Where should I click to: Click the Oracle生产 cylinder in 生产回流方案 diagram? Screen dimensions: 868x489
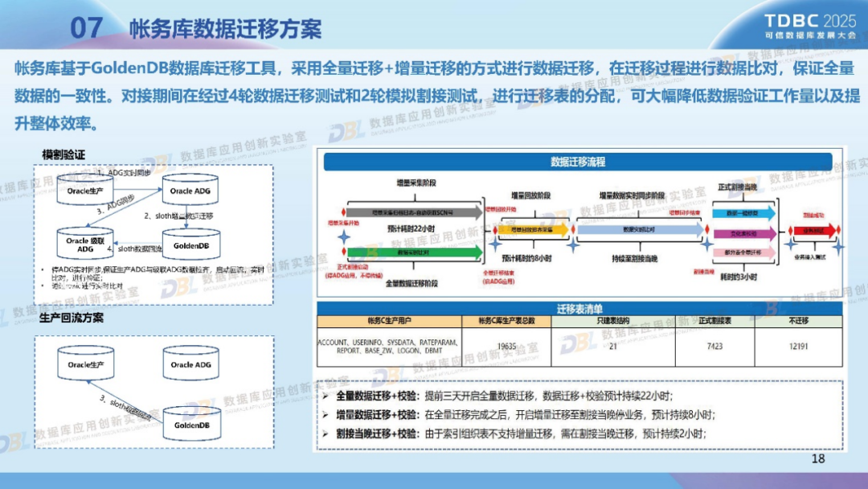[86, 364]
